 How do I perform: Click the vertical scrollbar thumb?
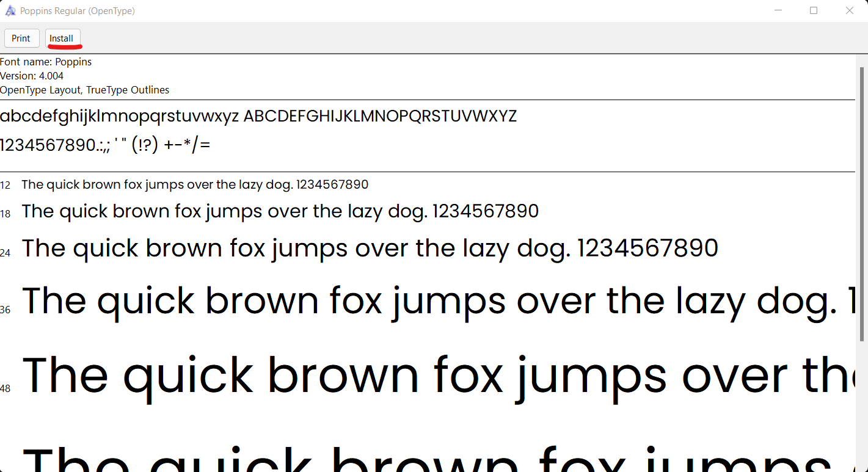tap(862, 203)
